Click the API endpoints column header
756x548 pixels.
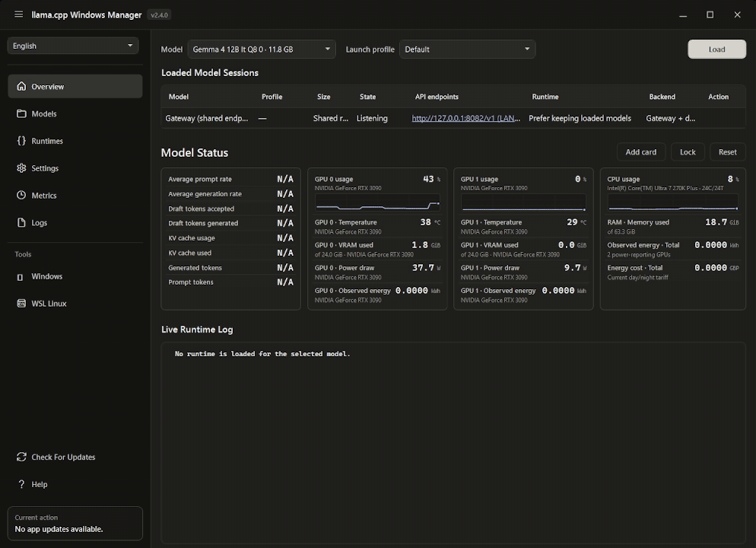click(x=437, y=97)
